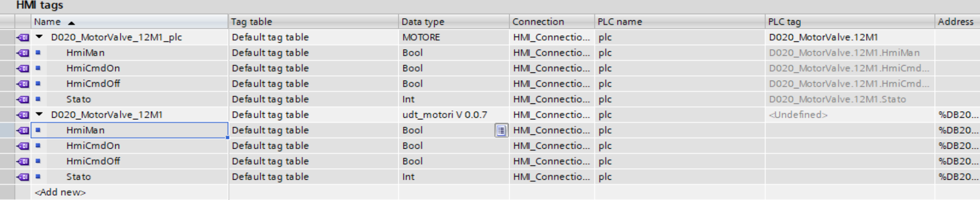Collapse the D020_MotorValve_12M1 tag node
The height and width of the screenshot is (200, 980).
[x=39, y=115]
